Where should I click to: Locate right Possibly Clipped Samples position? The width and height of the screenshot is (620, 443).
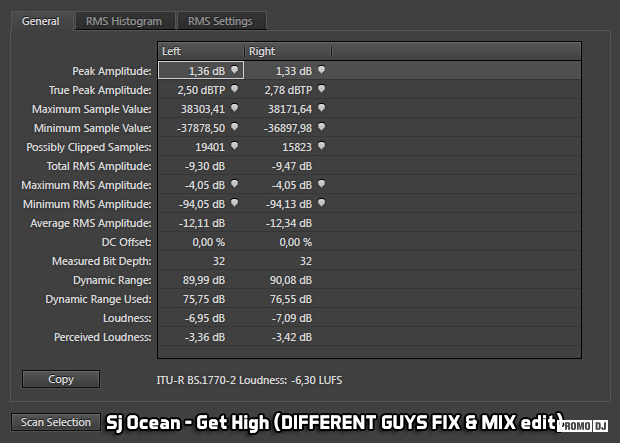[322, 146]
